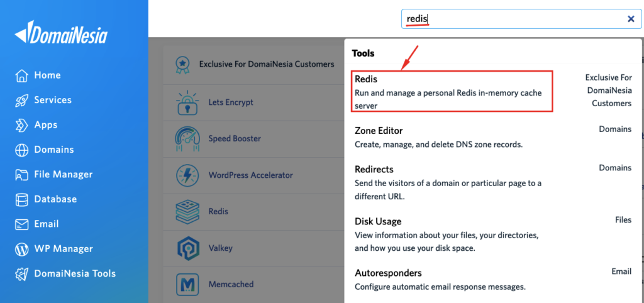Viewport: 644px width, 303px height.
Task: Click the Speed Booster gauge icon
Action: pos(187,139)
